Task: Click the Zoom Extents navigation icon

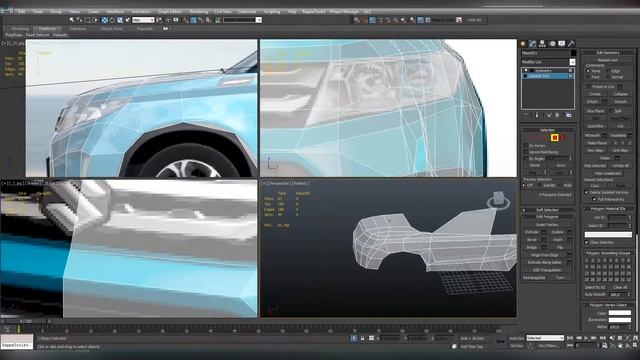Action: (628, 338)
